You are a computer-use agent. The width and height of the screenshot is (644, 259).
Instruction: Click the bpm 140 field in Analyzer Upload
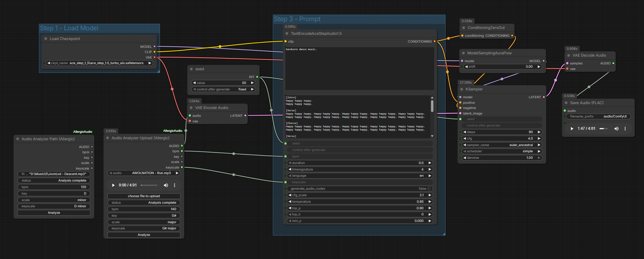[144, 209]
